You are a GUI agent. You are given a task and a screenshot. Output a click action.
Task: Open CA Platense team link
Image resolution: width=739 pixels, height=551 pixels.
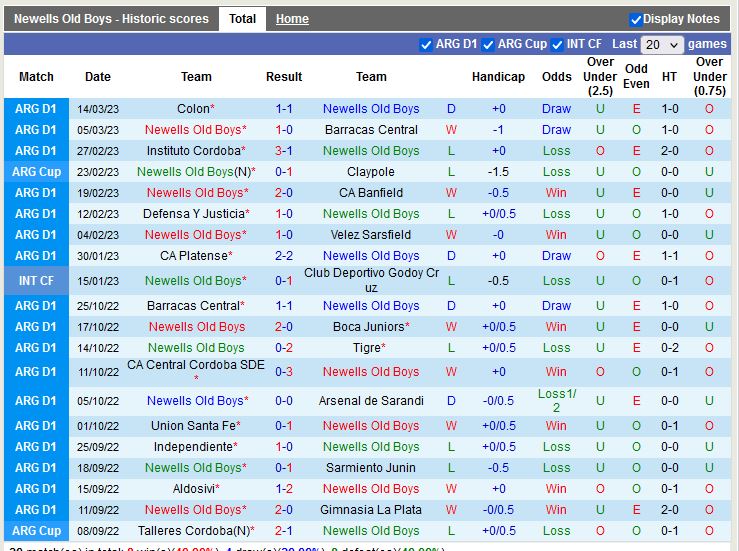(196, 256)
